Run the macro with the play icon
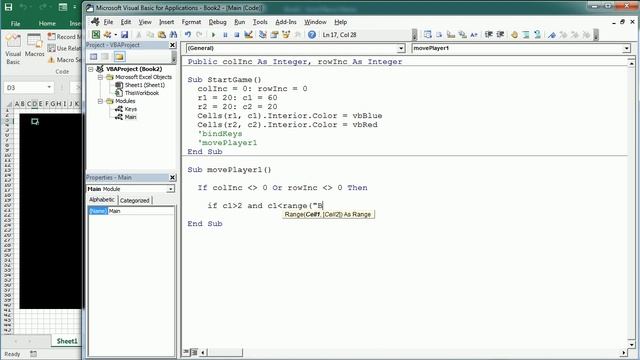The width and height of the screenshot is (640, 360). [x=213, y=35]
